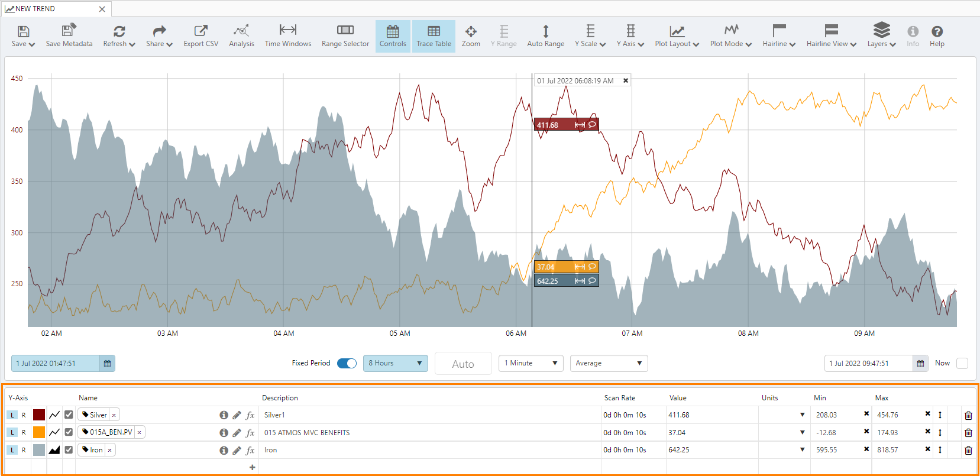Activate the Zoom tool
980x476 pixels.
(471, 36)
